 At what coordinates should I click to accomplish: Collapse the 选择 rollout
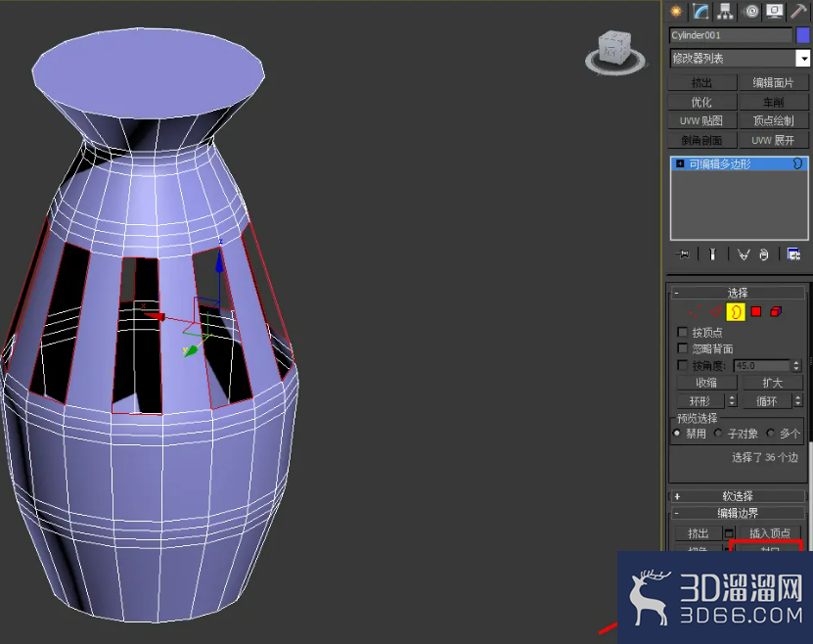coord(738,293)
